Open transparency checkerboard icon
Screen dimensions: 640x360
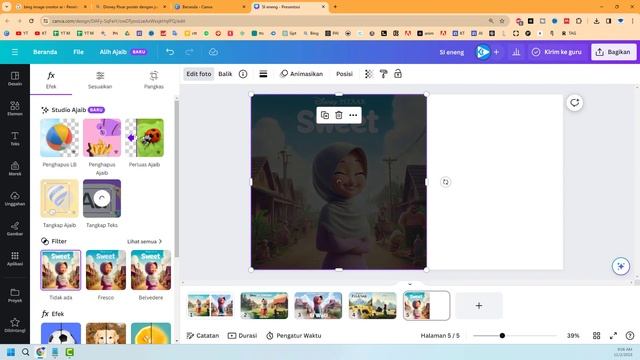[369, 74]
